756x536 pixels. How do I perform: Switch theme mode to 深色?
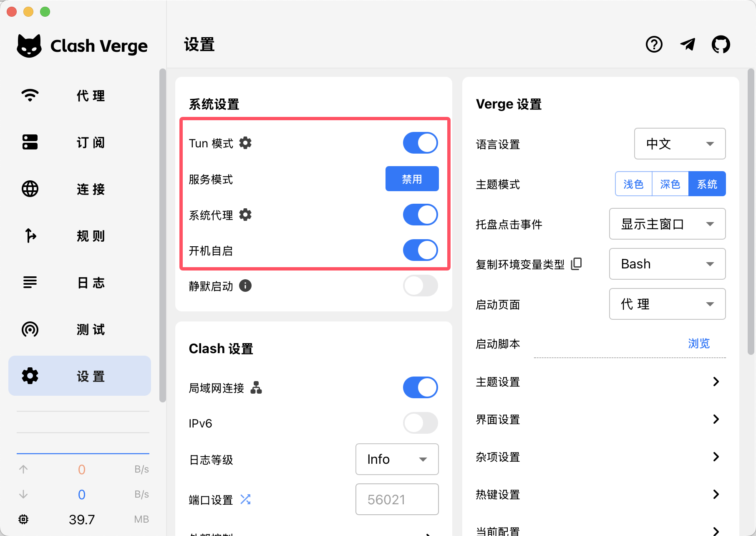pos(670,183)
